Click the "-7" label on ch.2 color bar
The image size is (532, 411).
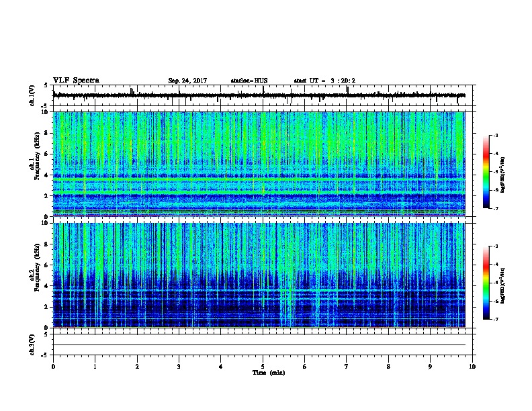point(495,320)
